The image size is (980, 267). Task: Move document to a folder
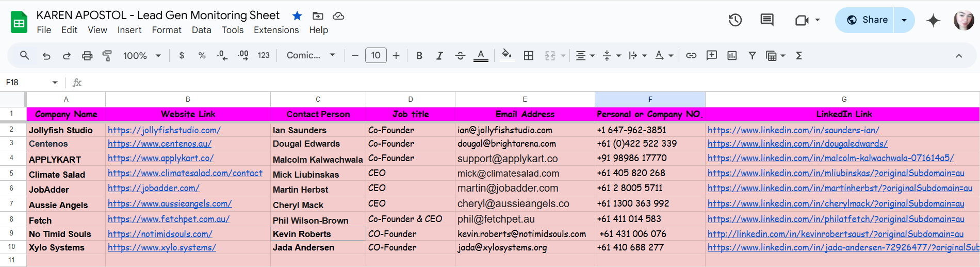coord(318,15)
